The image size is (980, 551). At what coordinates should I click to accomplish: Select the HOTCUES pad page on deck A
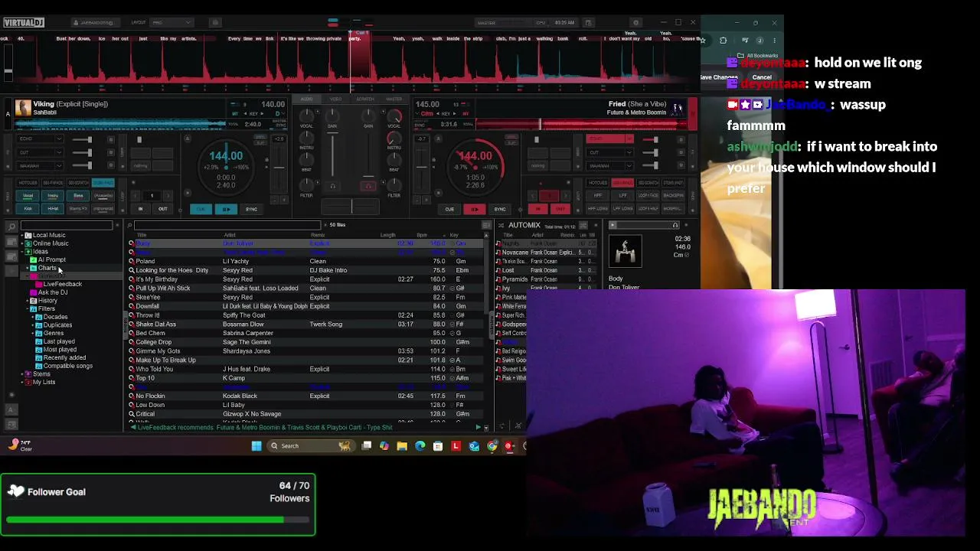[28, 183]
